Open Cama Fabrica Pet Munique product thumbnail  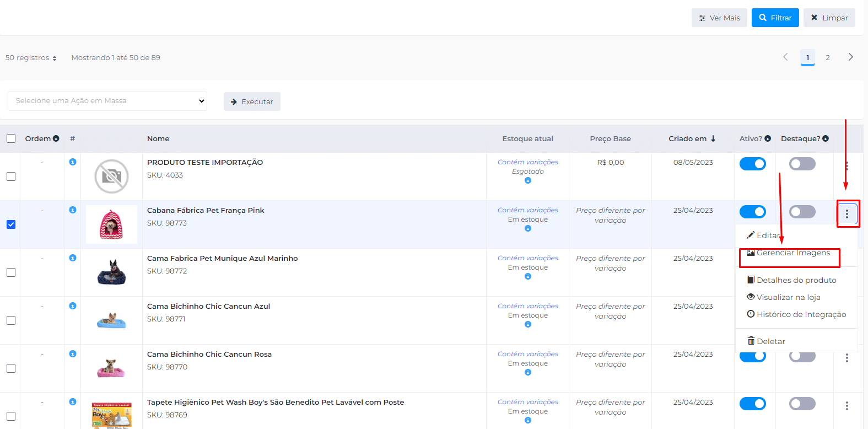(x=111, y=272)
